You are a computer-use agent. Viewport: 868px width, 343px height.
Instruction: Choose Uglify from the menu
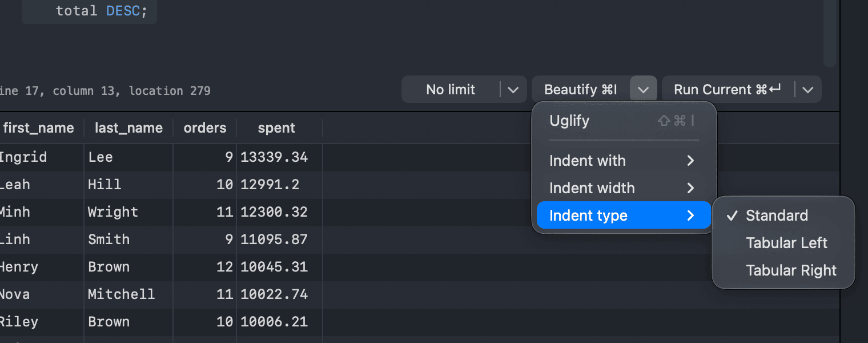(624, 121)
